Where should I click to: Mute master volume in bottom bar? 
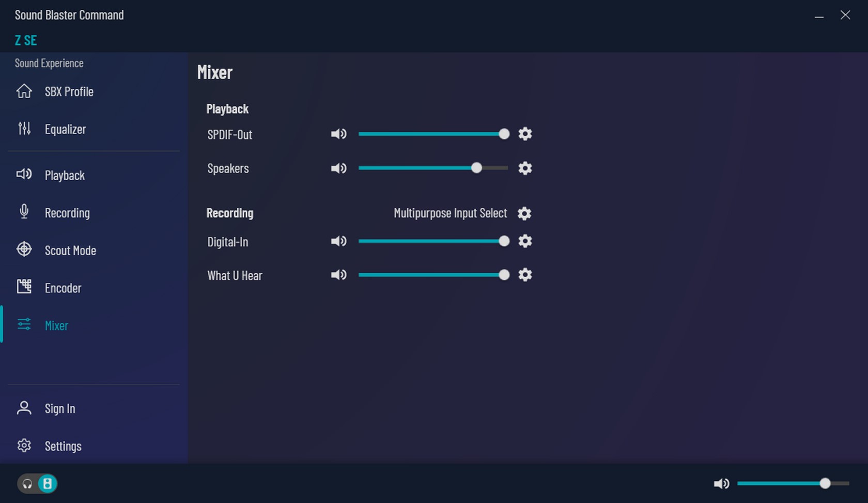click(721, 484)
